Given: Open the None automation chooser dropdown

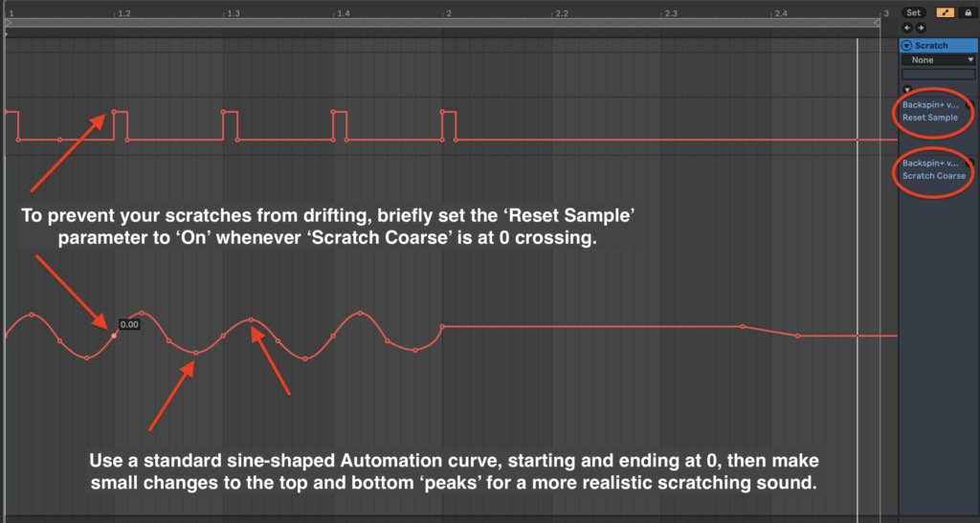Looking at the screenshot, I should pyautogui.click(x=937, y=59).
